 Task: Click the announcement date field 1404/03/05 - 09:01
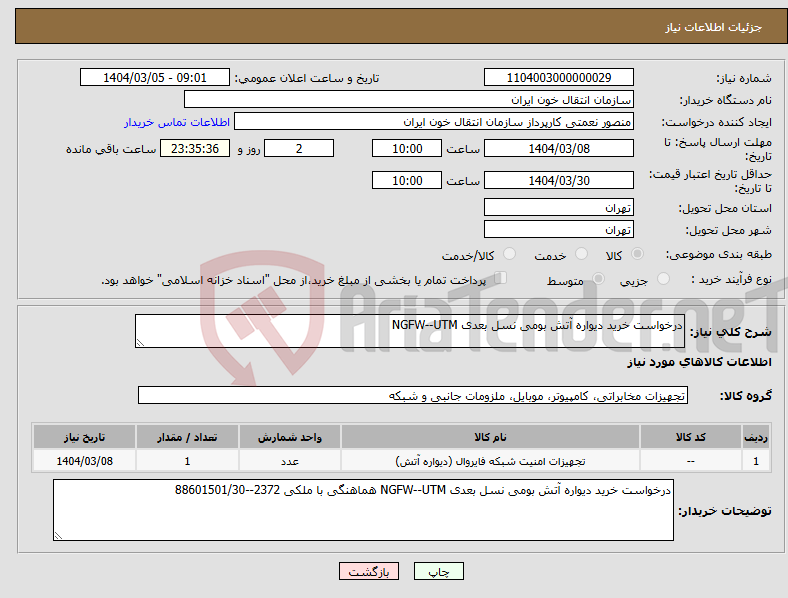click(155, 77)
